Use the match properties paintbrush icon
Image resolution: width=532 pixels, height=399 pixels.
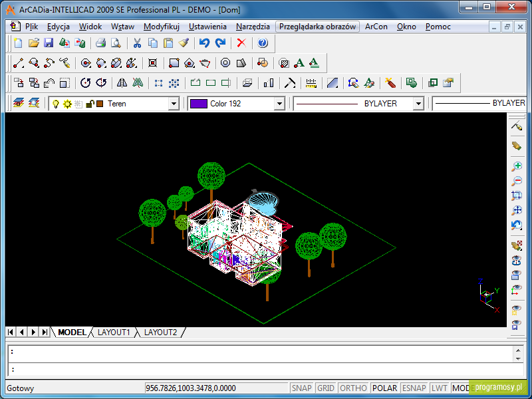click(x=184, y=43)
